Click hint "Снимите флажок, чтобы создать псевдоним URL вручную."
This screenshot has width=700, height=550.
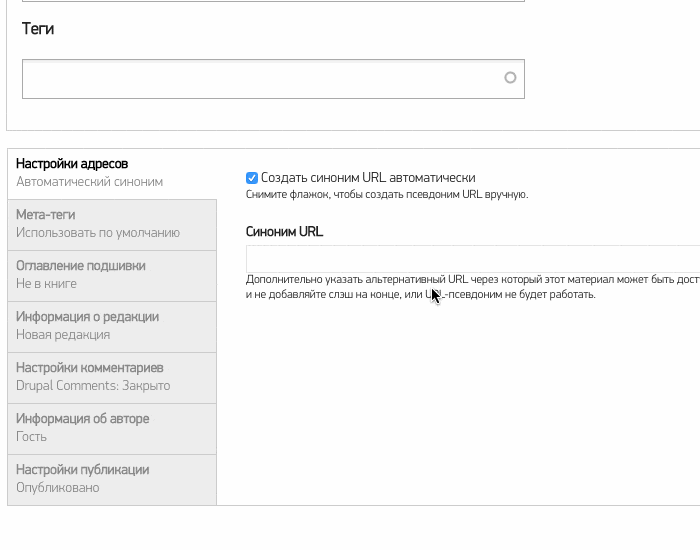click(387, 195)
